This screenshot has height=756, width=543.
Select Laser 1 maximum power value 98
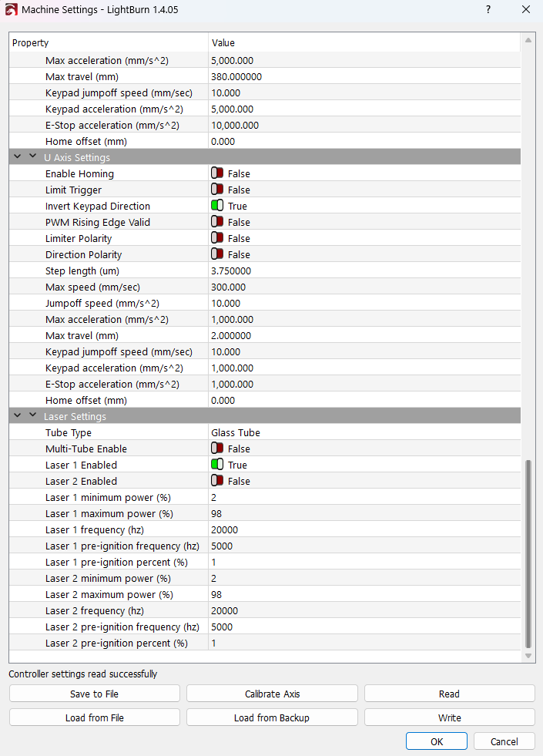(x=216, y=513)
